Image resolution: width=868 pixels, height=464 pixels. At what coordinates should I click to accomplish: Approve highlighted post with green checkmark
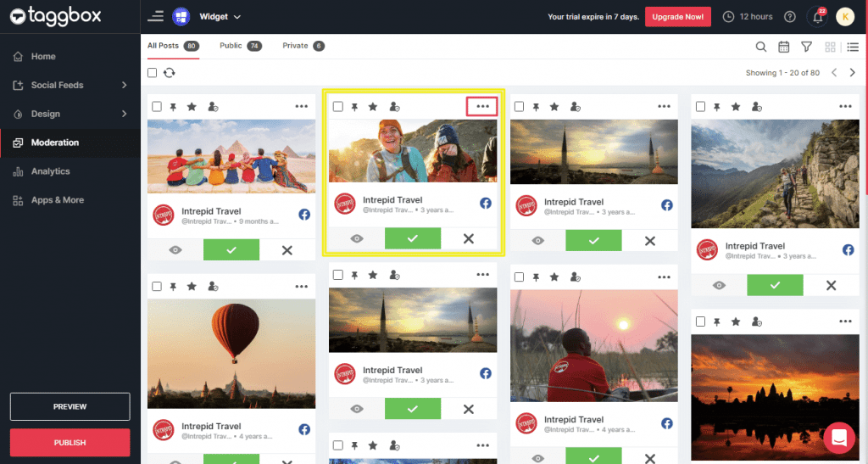[412, 238]
